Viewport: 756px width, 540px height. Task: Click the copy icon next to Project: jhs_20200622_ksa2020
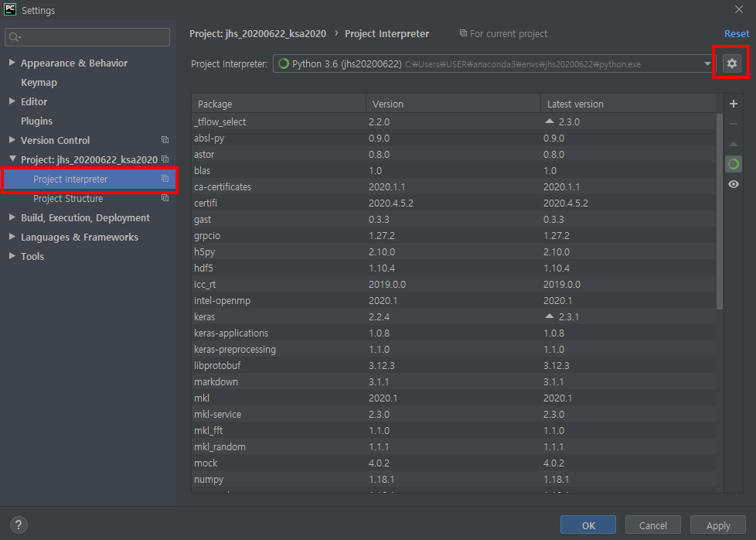coord(165,159)
